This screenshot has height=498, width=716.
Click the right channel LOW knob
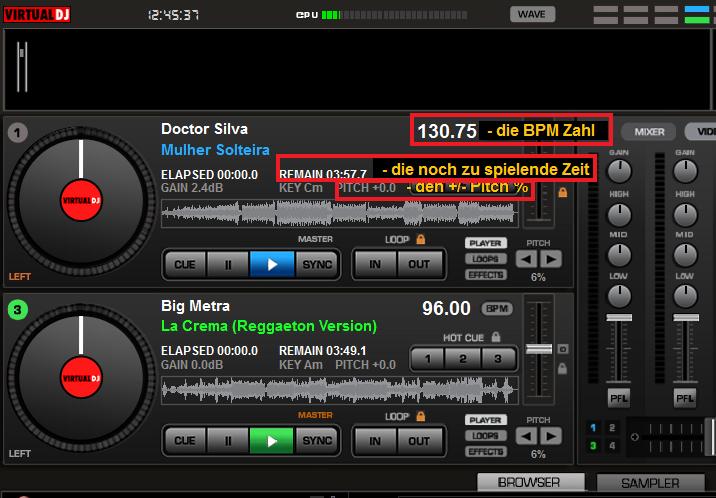point(685,296)
